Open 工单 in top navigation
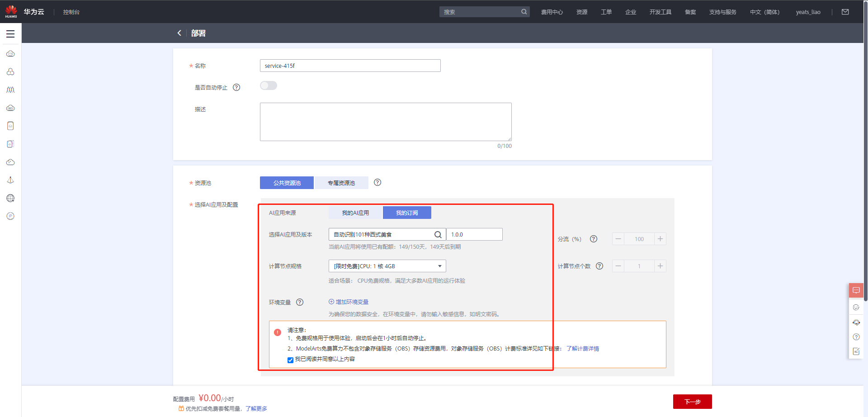 (606, 12)
